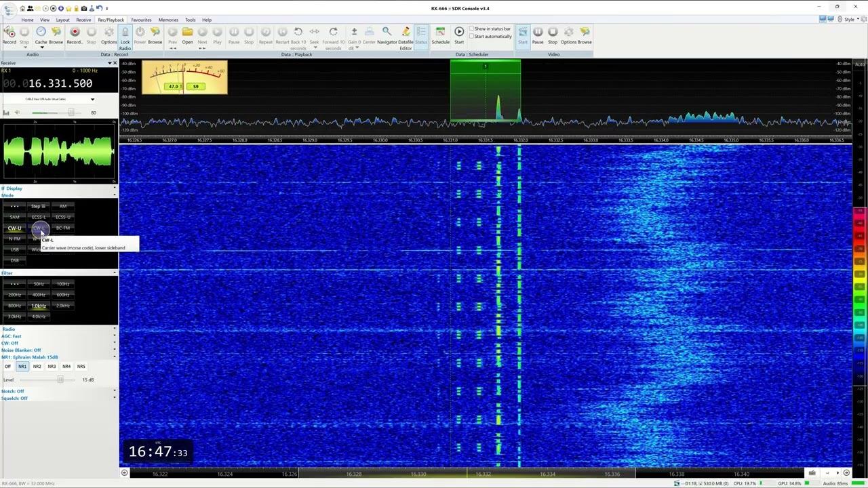Screen dimensions: 868x488
Task: Open the Style dropdown
Action: click(x=849, y=19)
